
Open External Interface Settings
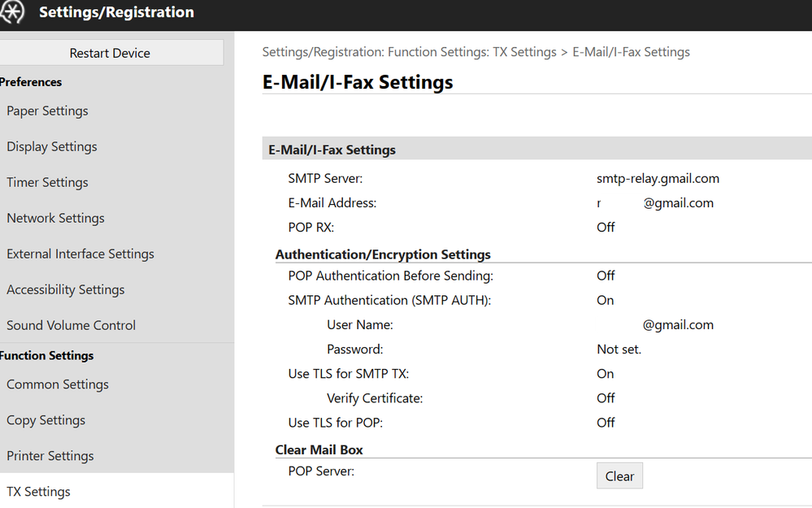pos(80,254)
